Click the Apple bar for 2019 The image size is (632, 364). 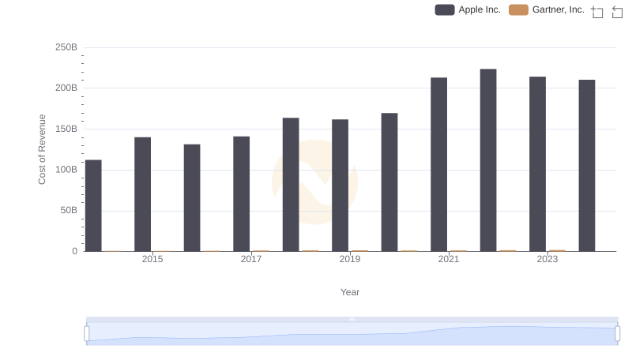pos(340,186)
